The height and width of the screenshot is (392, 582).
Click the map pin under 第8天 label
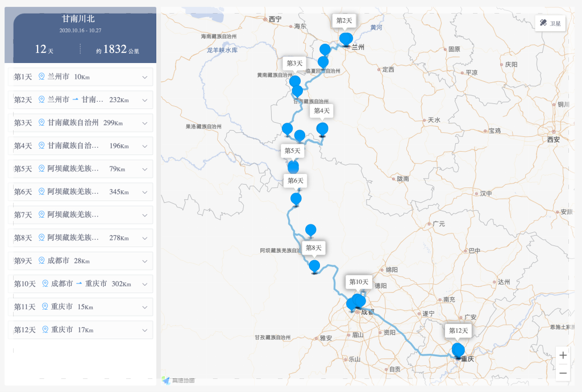click(x=314, y=266)
